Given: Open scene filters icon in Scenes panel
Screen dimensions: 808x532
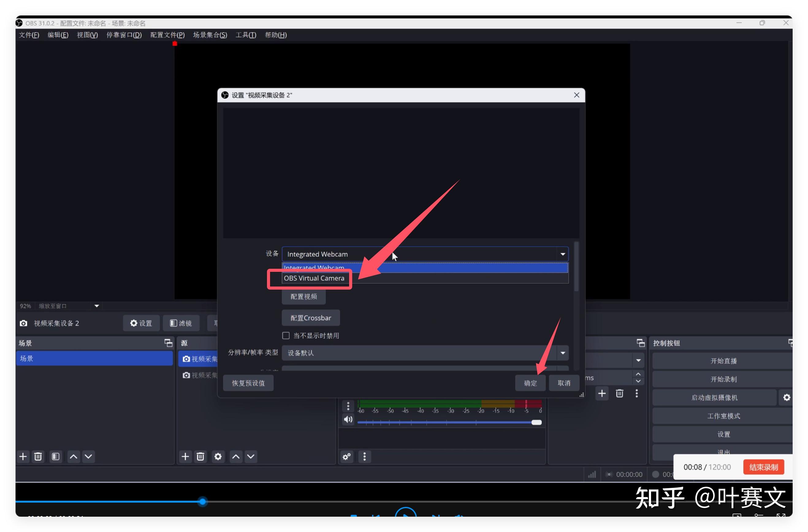Looking at the screenshot, I should 56,457.
